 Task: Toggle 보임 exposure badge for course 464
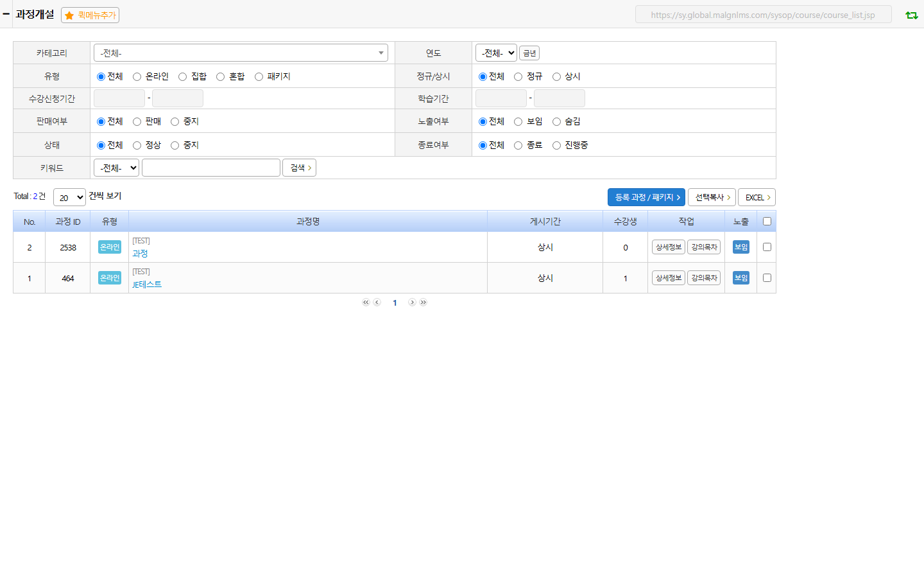(x=741, y=278)
